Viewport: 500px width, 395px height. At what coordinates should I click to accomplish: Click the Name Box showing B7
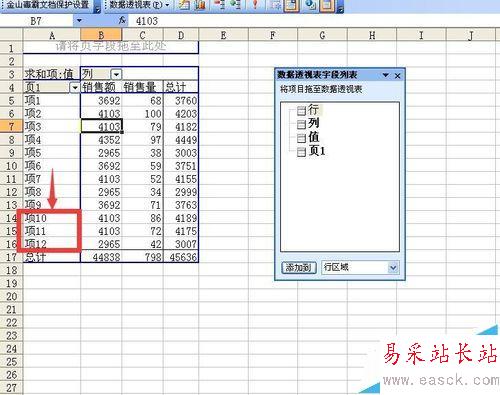37,21
